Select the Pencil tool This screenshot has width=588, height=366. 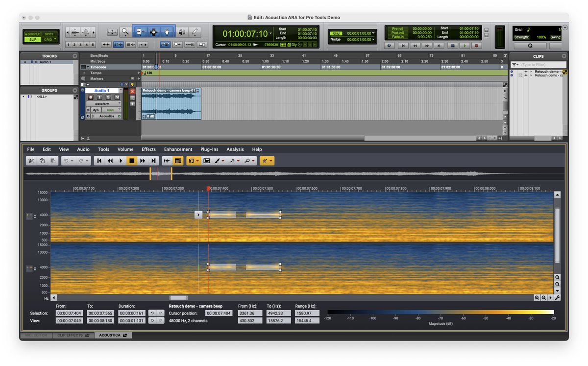click(195, 32)
